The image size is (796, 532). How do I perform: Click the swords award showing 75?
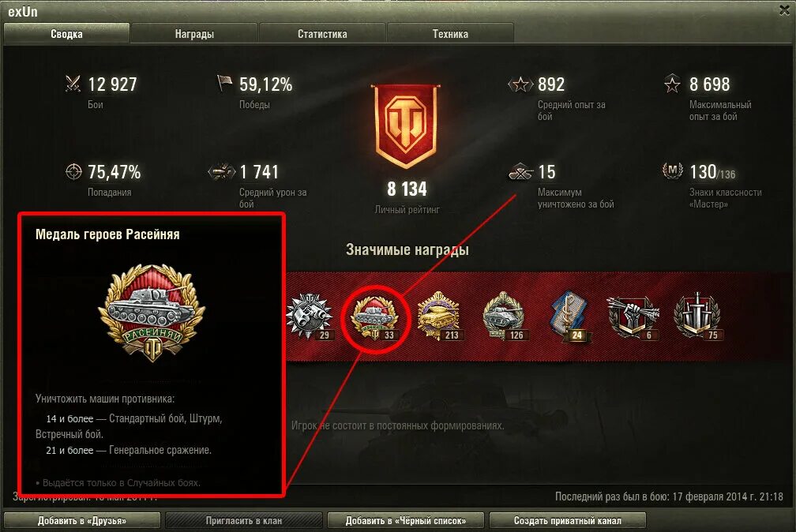tap(697, 317)
